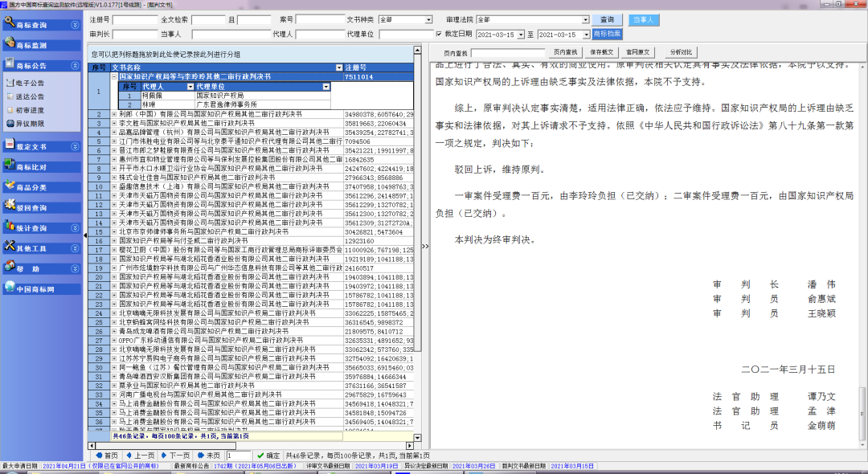
Task: Expand the 利郎（中国）有限公司 record row
Action: pyautogui.click(x=115, y=114)
